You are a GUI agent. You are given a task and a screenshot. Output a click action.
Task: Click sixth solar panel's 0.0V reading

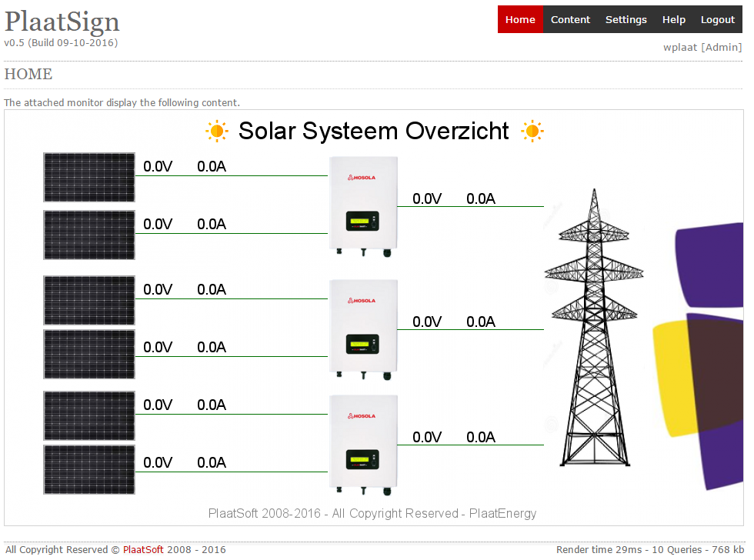[x=158, y=462]
